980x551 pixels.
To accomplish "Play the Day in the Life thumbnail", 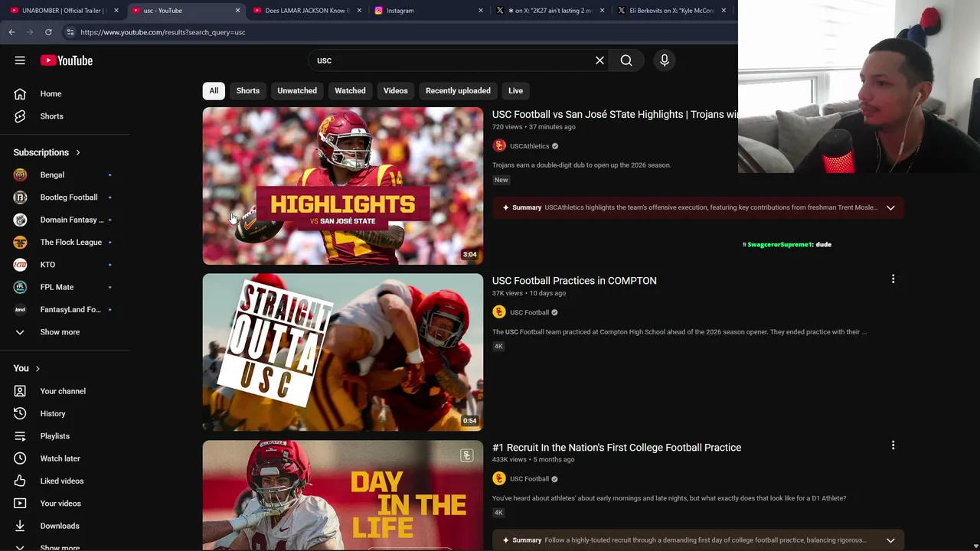I will (x=343, y=495).
